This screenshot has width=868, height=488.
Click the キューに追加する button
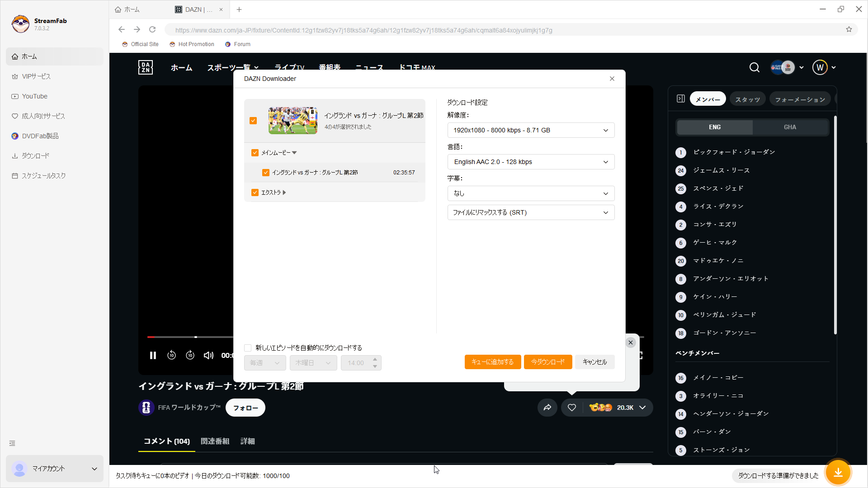pyautogui.click(x=493, y=362)
